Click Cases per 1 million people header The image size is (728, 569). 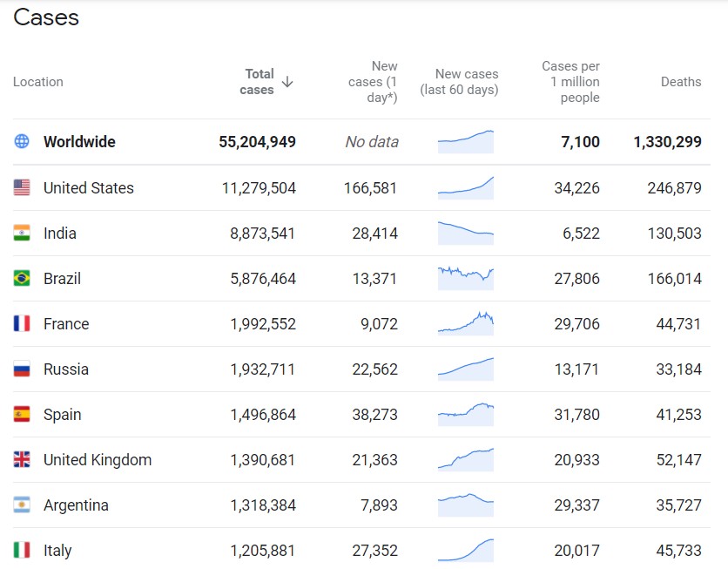(570, 82)
